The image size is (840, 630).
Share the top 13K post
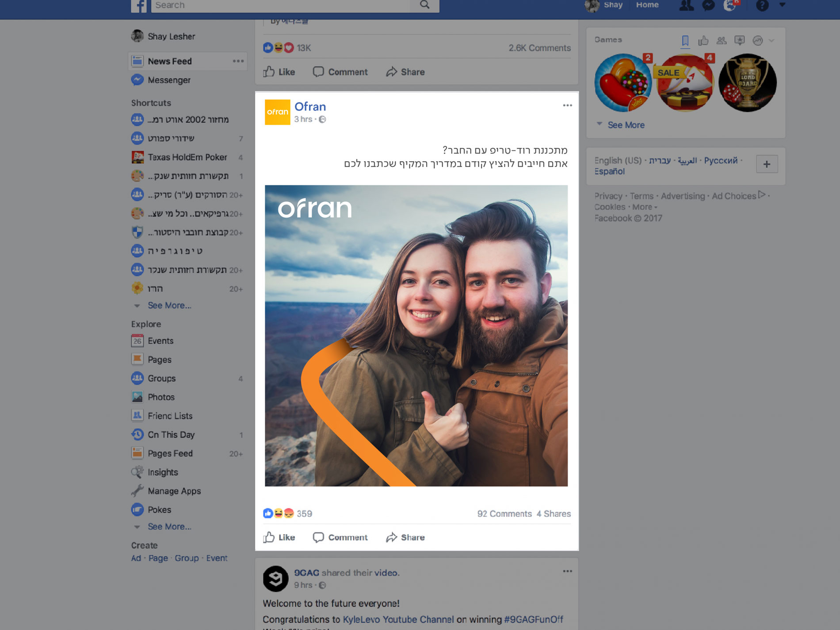pyautogui.click(x=405, y=72)
